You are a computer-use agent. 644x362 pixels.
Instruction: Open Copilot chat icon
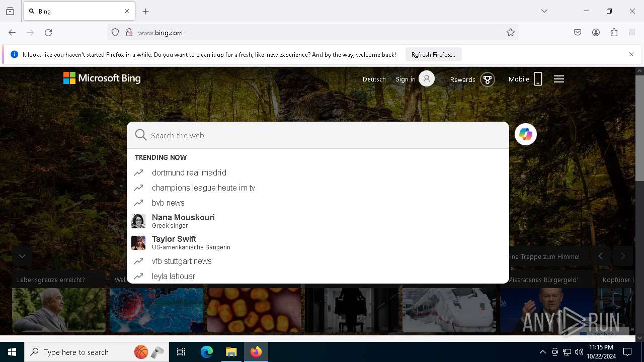(x=526, y=134)
